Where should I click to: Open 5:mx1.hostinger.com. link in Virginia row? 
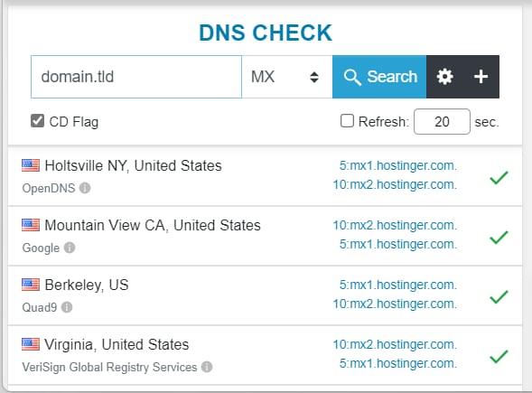coord(398,363)
